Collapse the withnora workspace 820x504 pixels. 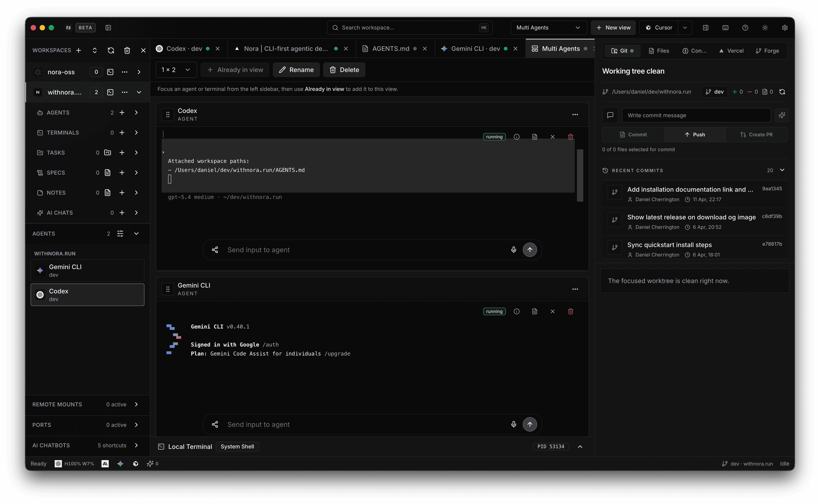pos(139,92)
